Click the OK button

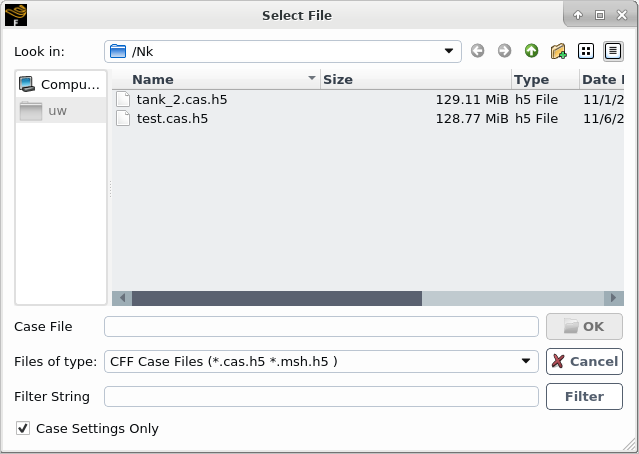[584, 326]
